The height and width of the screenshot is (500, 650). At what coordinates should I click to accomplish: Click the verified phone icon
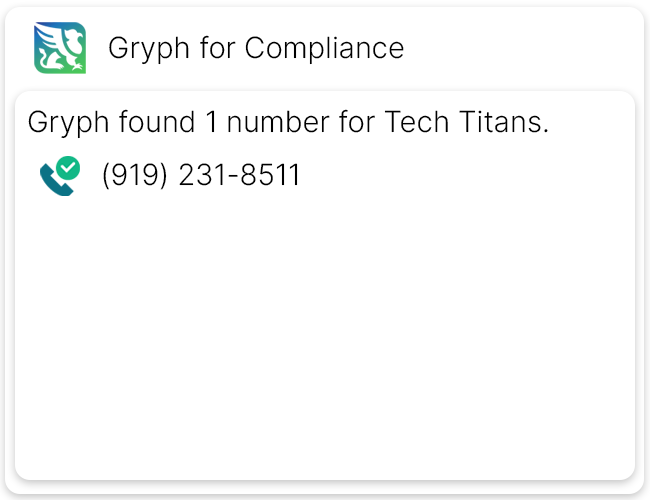60,176
